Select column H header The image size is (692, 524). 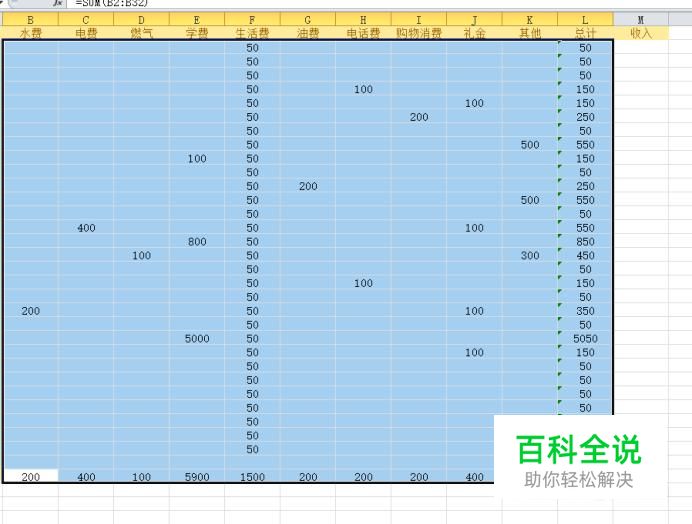point(363,19)
